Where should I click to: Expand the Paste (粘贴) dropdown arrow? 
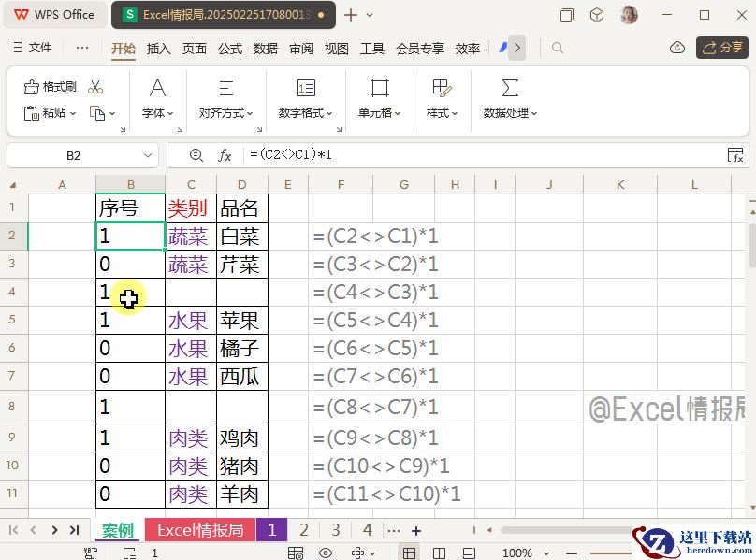[x=73, y=114]
